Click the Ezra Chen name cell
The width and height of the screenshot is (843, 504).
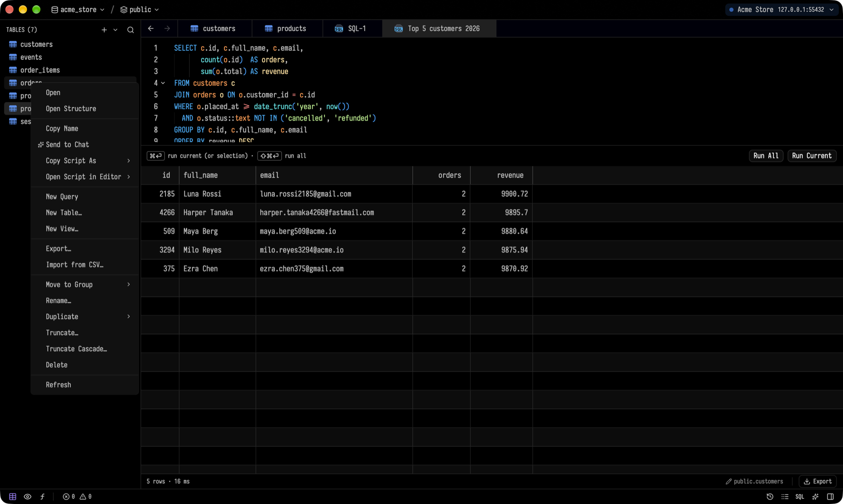[x=217, y=268]
